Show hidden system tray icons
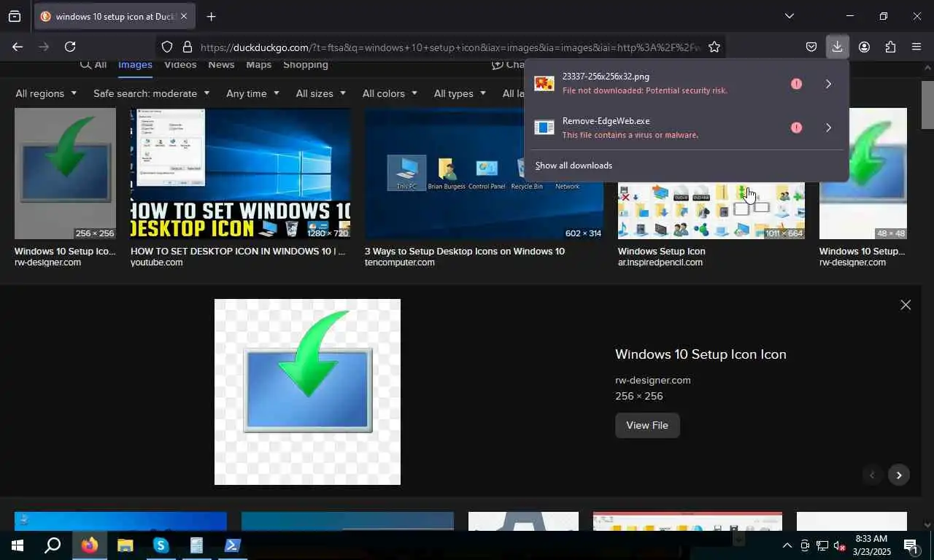934x560 pixels. pyautogui.click(x=787, y=545)
